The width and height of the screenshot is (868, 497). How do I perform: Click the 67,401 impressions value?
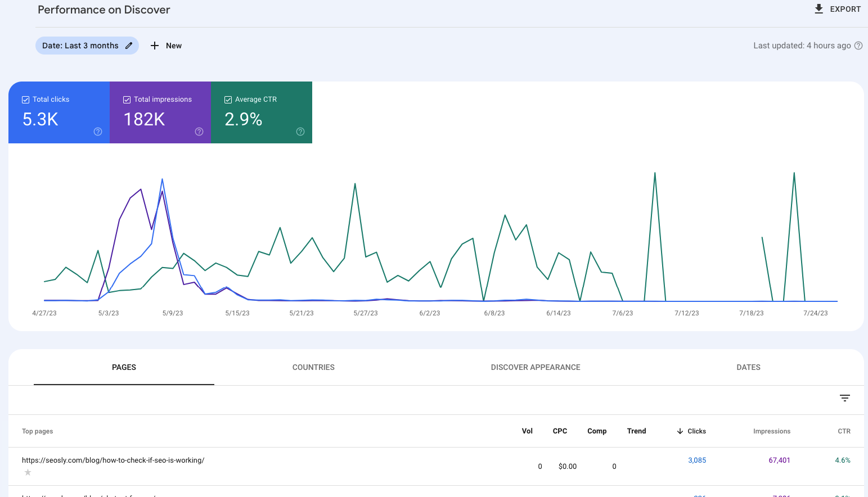click(779, 460)
